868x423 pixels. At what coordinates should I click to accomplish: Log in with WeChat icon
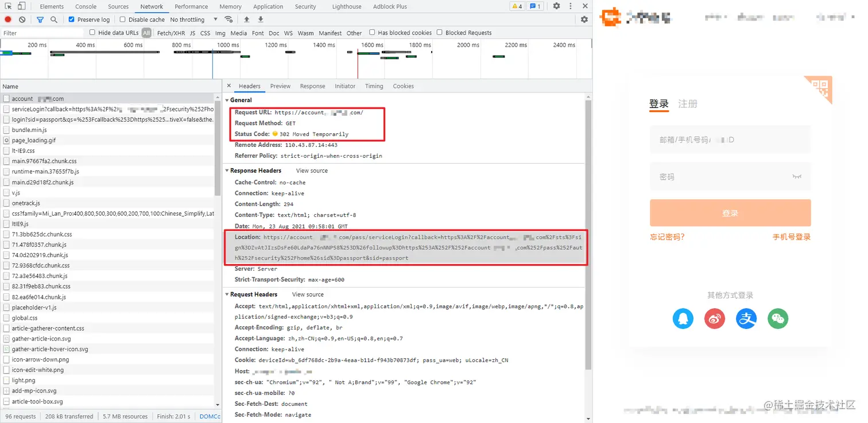tap(778, 319)
